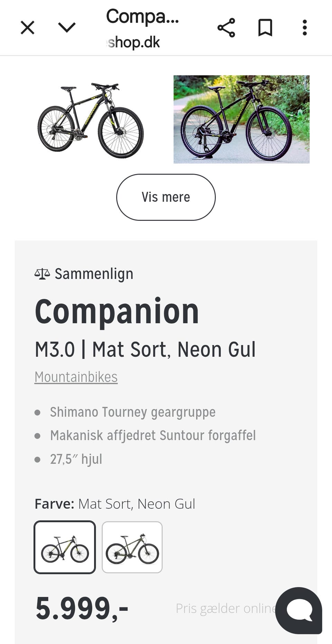The image size is (332, 644).
Task: Click the Companion product heading
Action: [x=117, y=312]
